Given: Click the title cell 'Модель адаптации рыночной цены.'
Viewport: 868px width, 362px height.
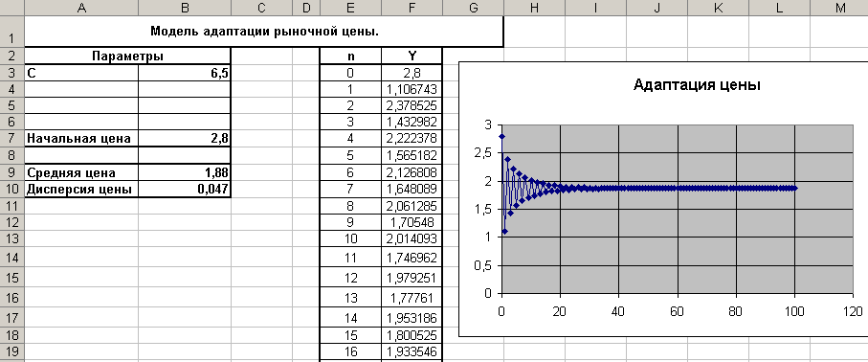Looking at the screenshot, I should pos(264,33).
